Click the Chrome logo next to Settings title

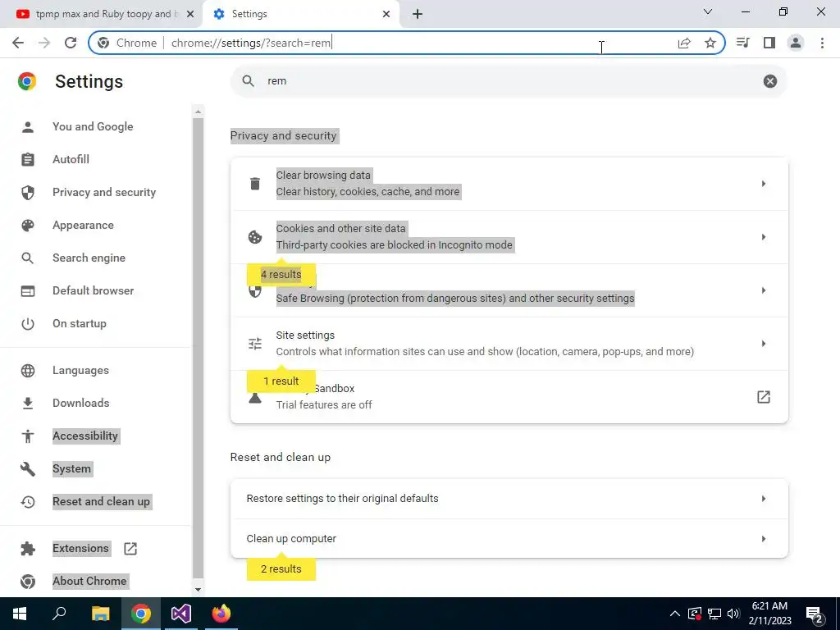27,81
